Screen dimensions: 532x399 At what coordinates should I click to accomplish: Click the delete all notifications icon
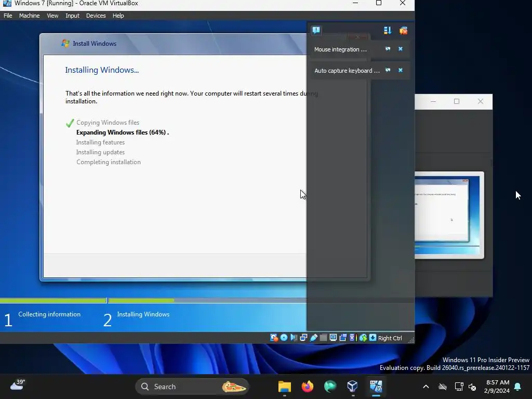(403, 31)
